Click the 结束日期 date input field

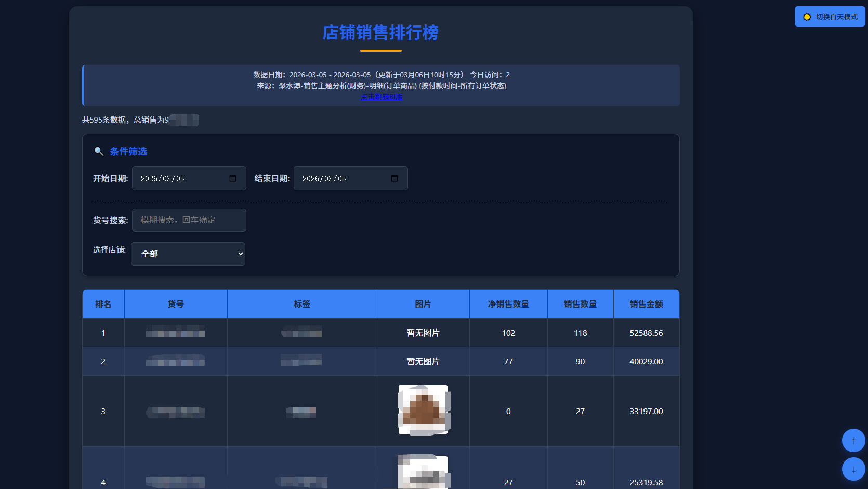click(343, 178)
